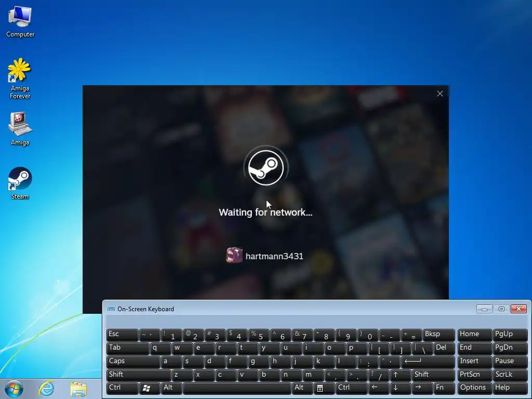Tap the letter q key
532x399 pixels.
coord(161,349)
